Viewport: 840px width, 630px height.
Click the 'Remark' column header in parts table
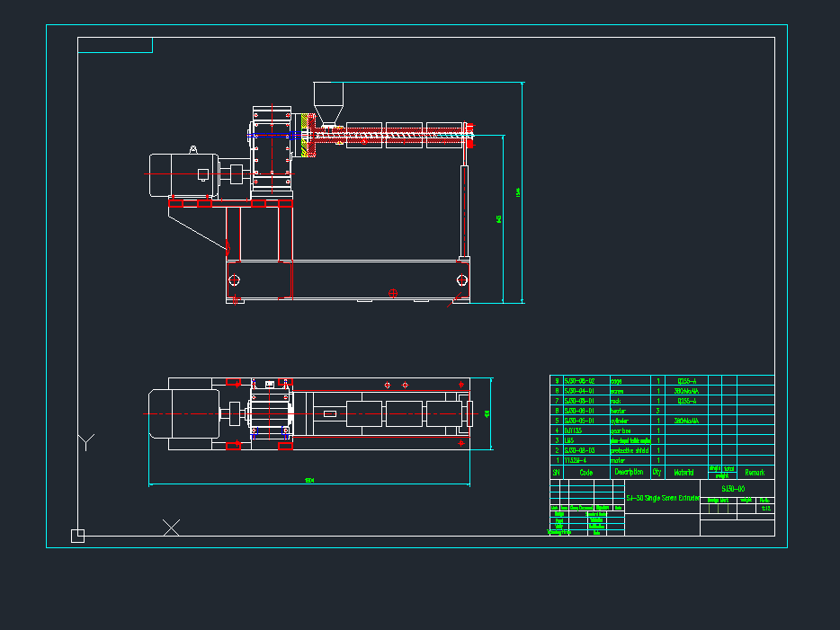point(754,472)
